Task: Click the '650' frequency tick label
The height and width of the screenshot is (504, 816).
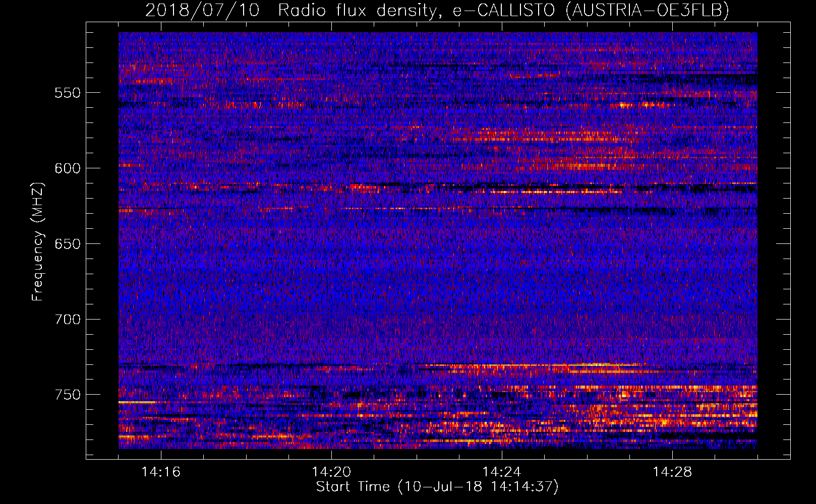Action: click(x=68, y=244)
